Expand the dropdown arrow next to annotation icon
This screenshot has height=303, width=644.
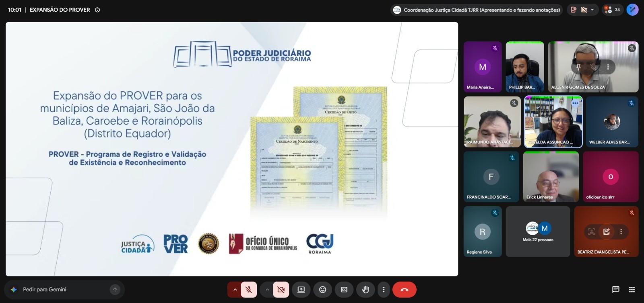tap(592, 10)
